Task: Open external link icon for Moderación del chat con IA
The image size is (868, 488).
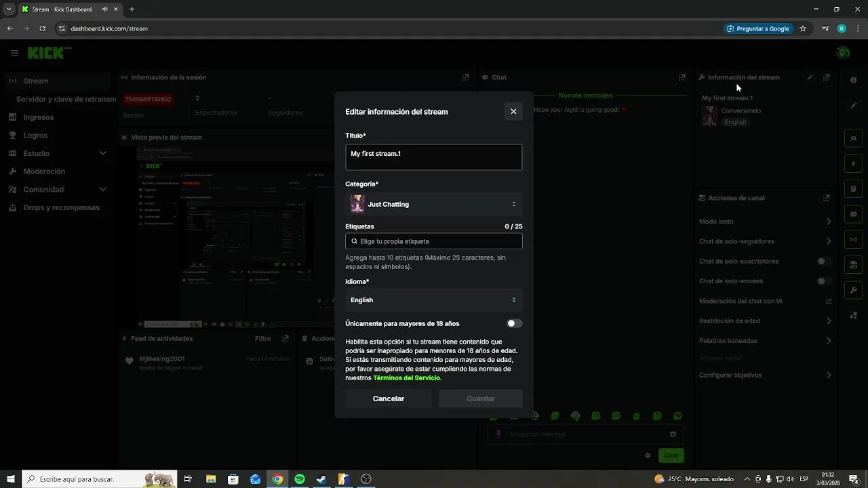Action: [x=829, y=301]
